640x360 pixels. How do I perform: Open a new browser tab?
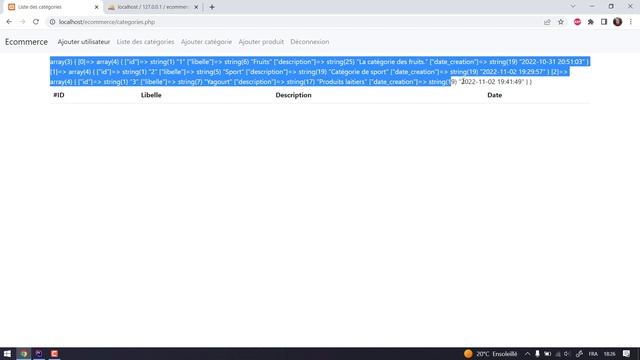(x=212, y=7)
